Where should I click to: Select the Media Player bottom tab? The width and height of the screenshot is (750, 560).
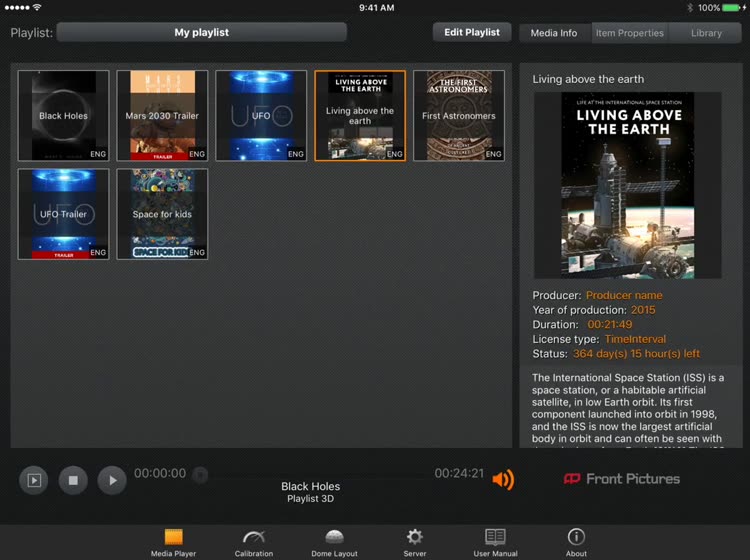click(173, 541)
